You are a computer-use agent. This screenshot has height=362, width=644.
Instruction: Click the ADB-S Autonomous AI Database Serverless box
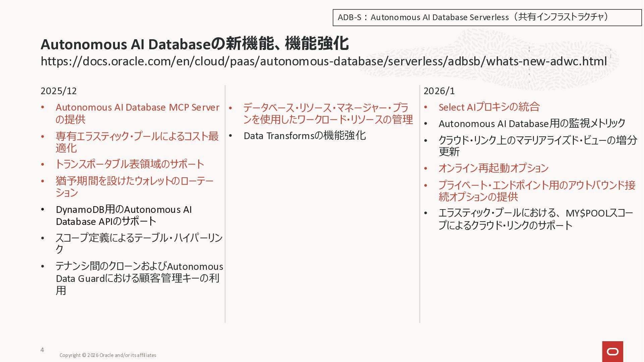coord(487,17)
